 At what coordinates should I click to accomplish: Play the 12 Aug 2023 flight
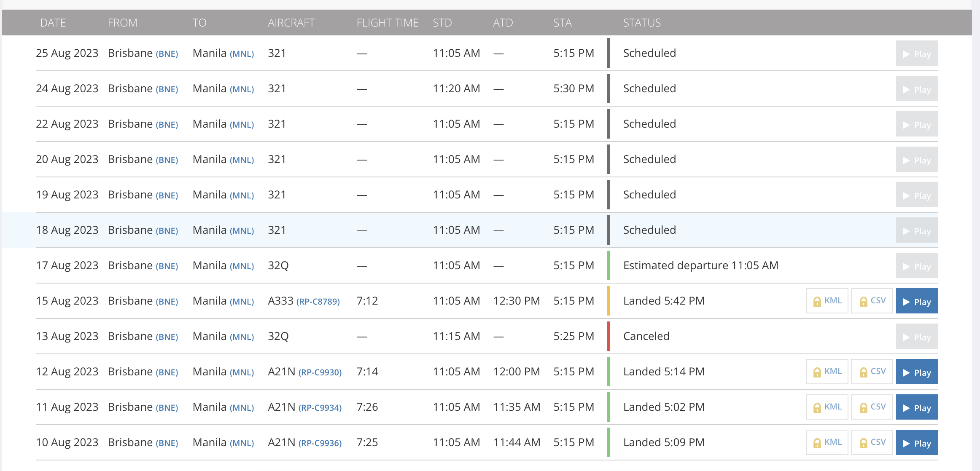pos(916,372)
